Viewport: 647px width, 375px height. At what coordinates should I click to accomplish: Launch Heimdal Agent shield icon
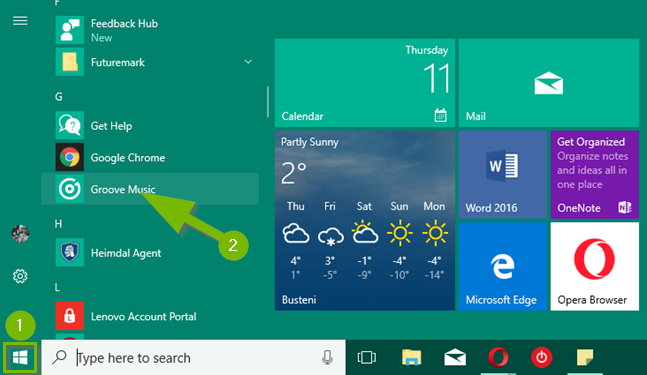coord(70,252)
